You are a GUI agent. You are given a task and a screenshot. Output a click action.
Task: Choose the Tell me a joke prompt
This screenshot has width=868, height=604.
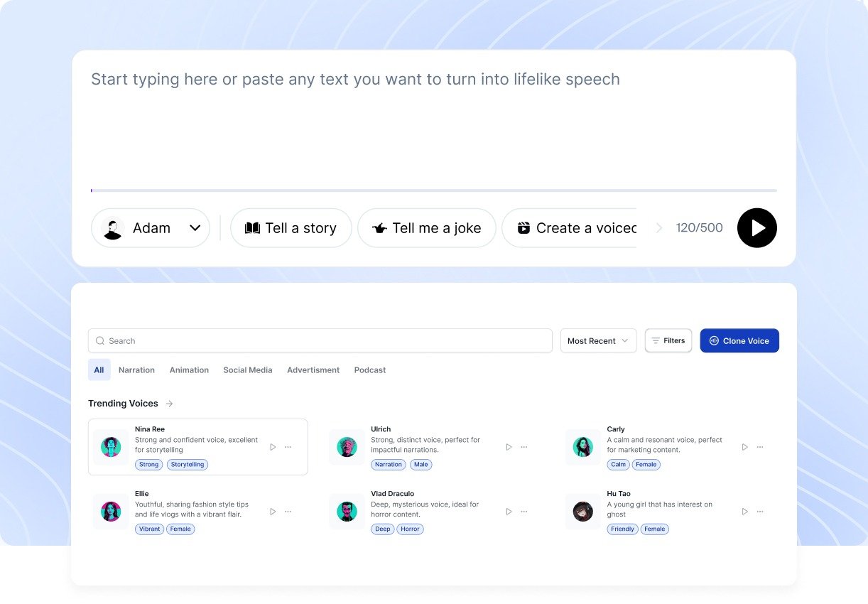426,228
